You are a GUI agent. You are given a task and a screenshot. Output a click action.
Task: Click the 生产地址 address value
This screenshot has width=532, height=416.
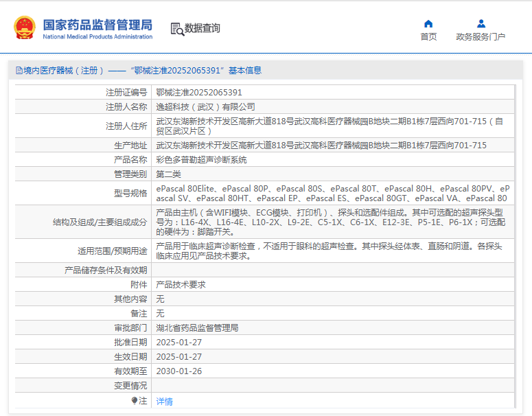tap(321, 146)
